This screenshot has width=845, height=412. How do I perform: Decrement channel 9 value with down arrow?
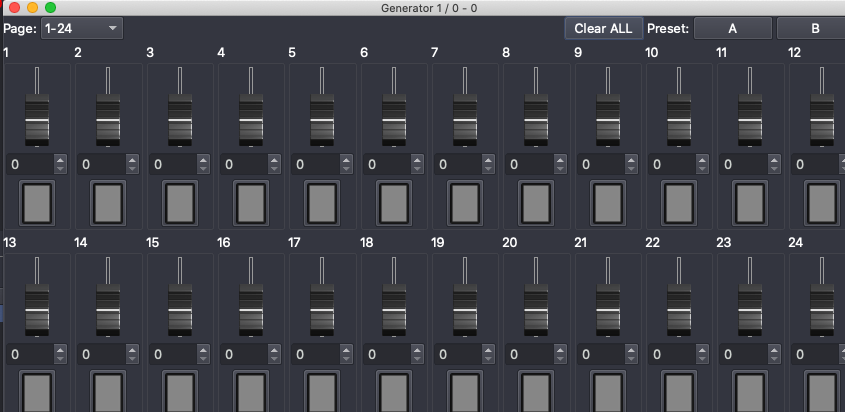coord(631,169)
